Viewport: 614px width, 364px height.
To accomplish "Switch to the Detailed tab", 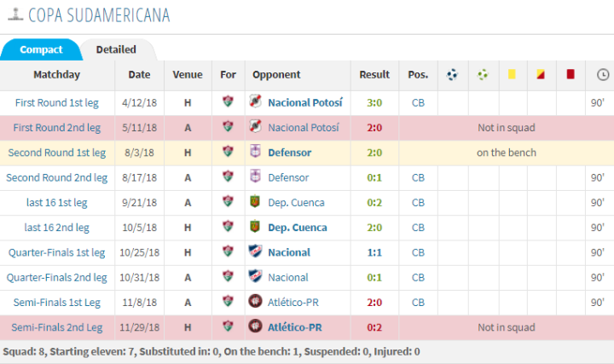I will coord(116,49).
